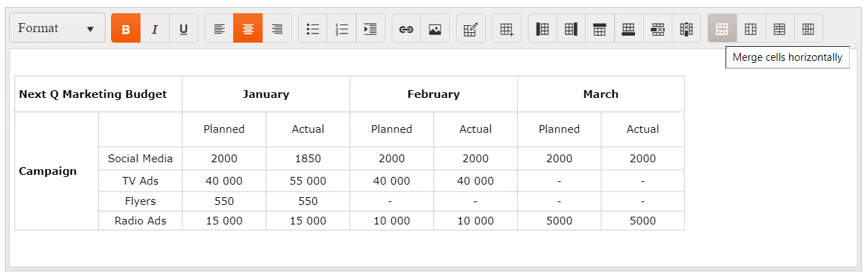Toggle Underline formatting
Image resolution: width=868 pixels, height=279 pixels.
coord(184,29)
